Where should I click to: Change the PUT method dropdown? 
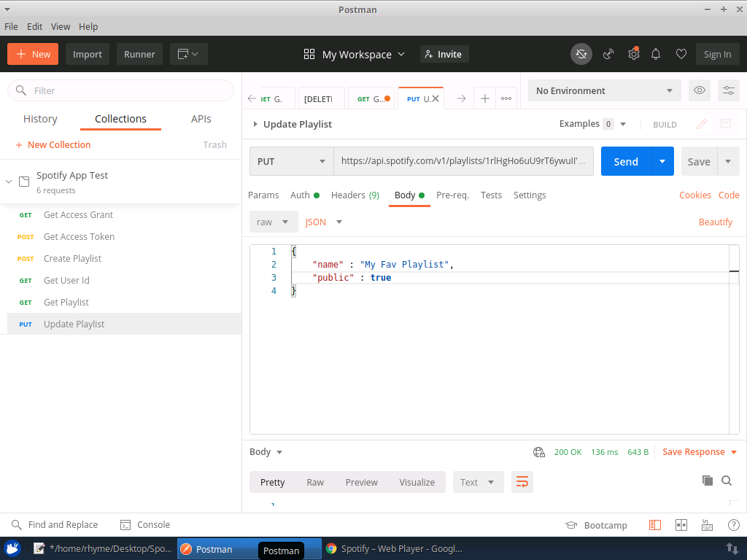[x=292, y=161]
